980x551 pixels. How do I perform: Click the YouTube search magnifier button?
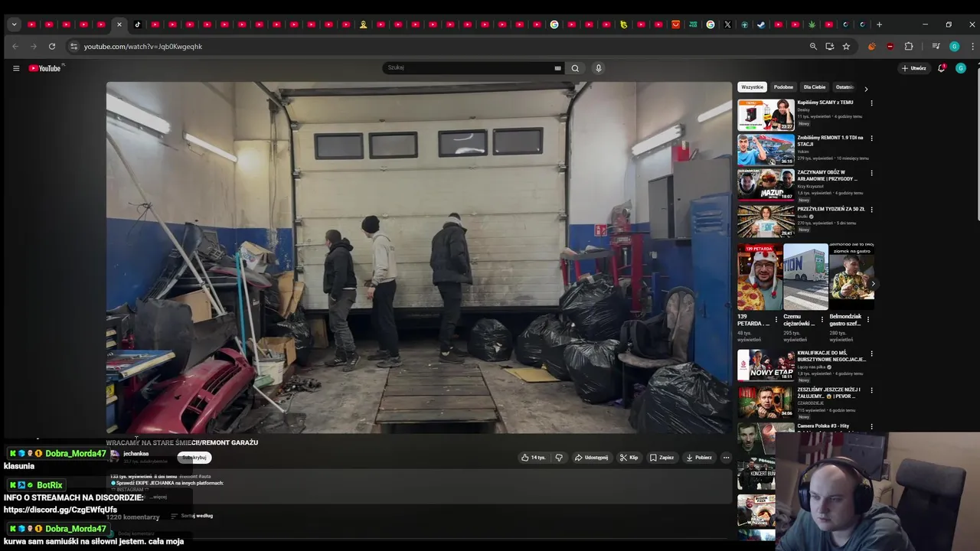pyautogui.click(x=575, y=68)
